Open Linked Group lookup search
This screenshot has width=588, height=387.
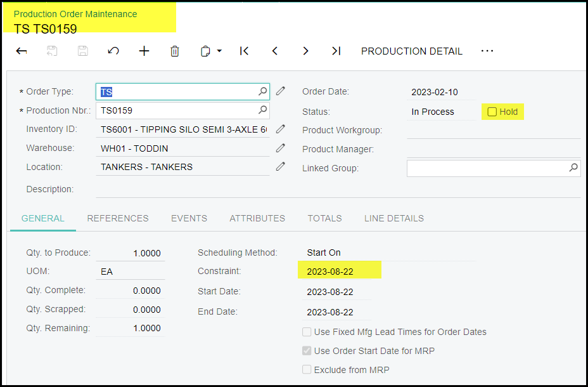coord(573,168)
